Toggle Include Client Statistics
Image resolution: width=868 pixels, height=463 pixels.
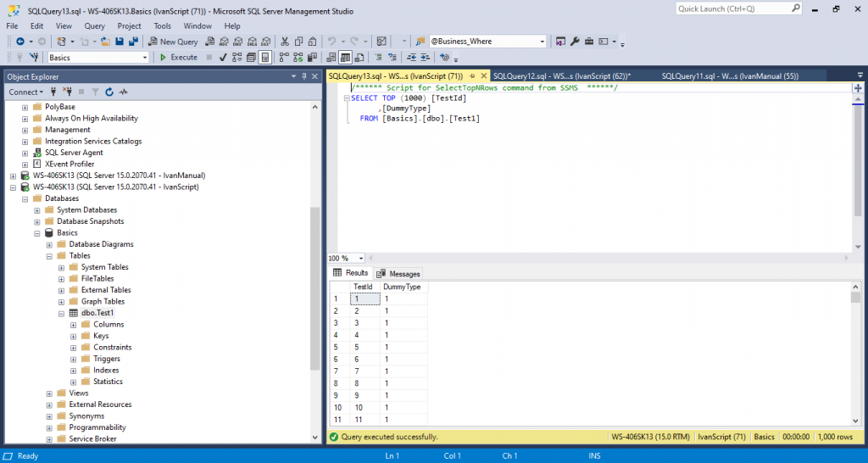click(x=312, y=57)
